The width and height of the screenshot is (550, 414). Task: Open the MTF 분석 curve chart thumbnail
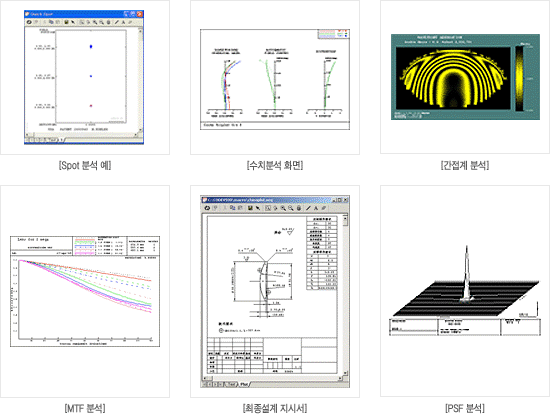tap(85, 291)
